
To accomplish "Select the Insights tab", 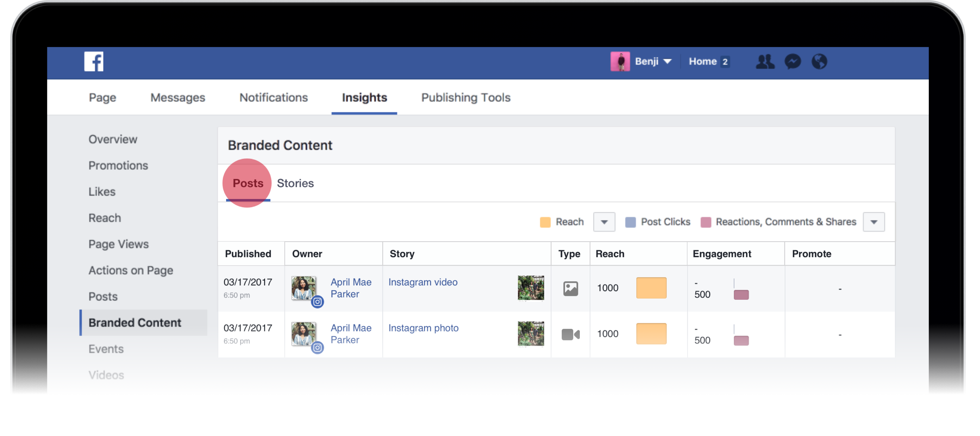I will click(x=364, y=97).
